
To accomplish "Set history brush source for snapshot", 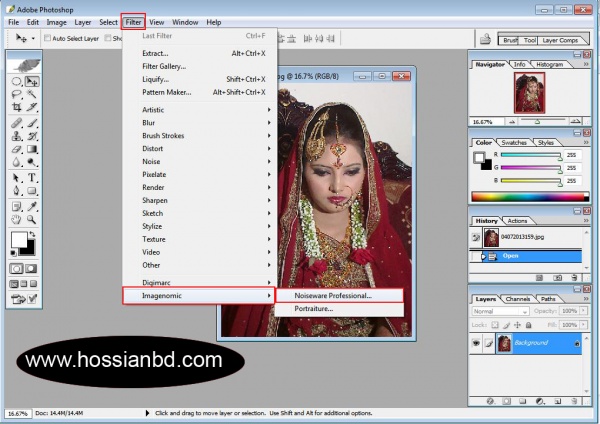I will point(476,237).
